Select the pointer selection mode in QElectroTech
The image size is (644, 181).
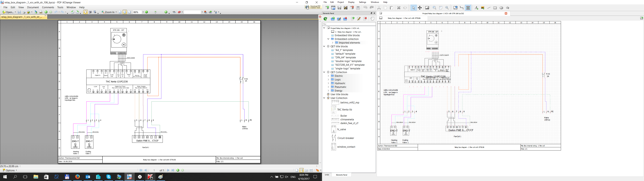click(x=414, y=8)
